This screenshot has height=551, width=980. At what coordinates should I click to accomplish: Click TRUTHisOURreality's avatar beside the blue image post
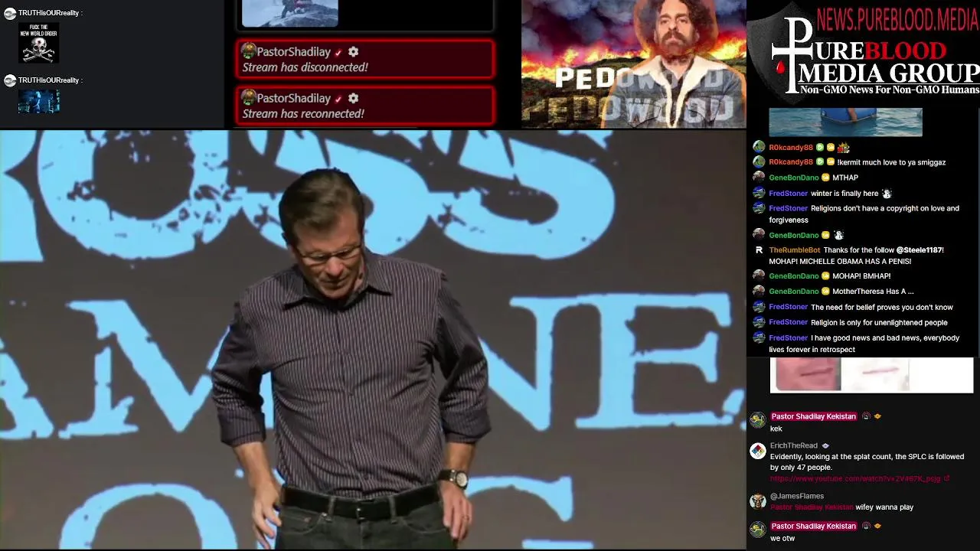point(10,80)
